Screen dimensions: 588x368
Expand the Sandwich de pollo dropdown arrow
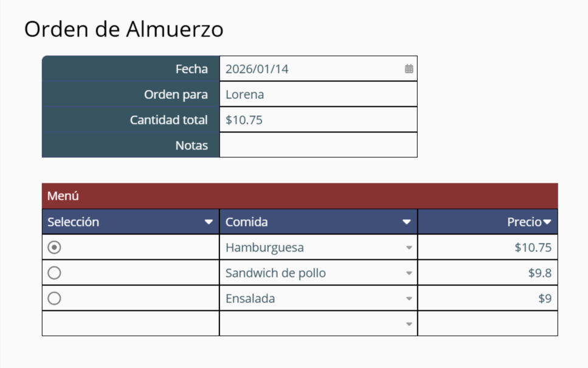pyautogui.click(x=409, y=273)
